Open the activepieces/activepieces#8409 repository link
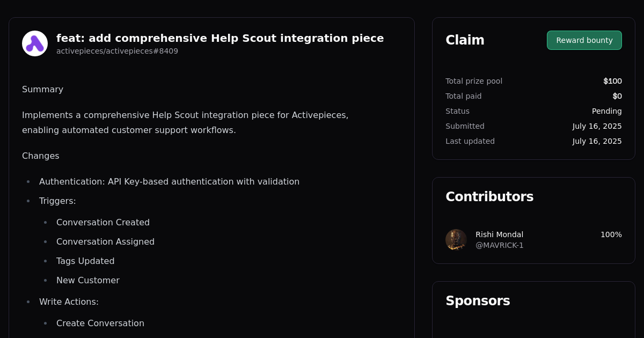This screenshot has width=644, height=338. click(117, 51)
